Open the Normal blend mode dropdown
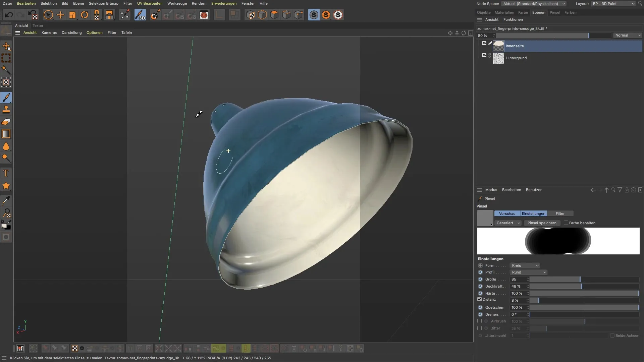644x362 pixels. (628, 36)
